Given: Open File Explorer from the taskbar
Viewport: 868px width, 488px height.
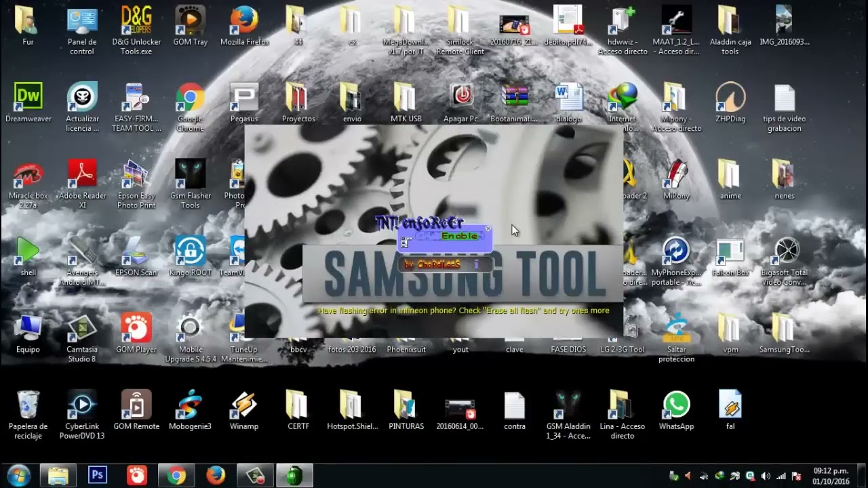Looking at the screenshot, I should tap(58, 475).
